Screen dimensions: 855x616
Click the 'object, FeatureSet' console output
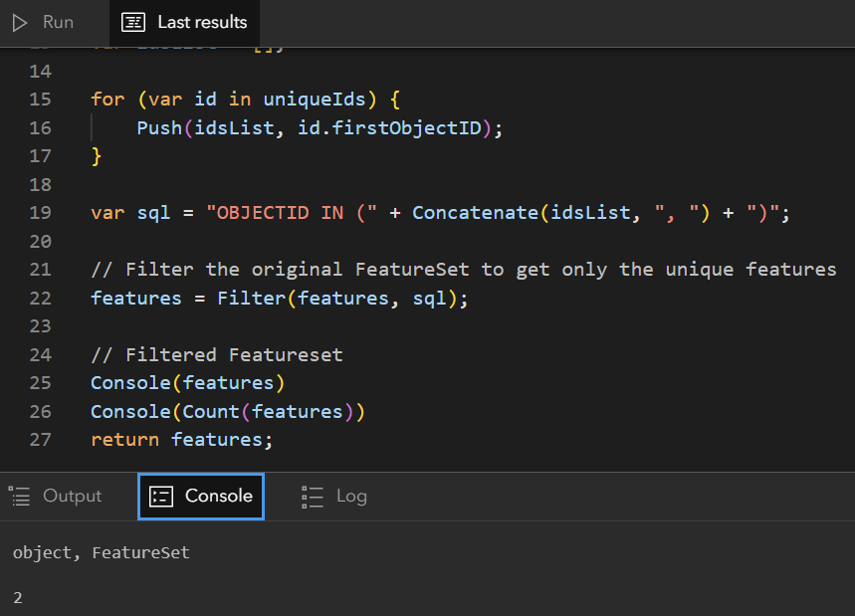tap(101, 552)
